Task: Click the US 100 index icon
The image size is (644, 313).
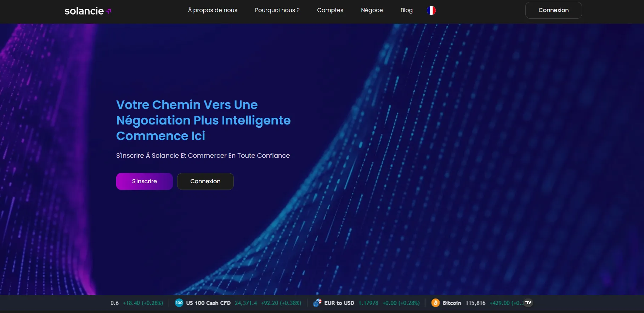Action: tap(179, 303)
